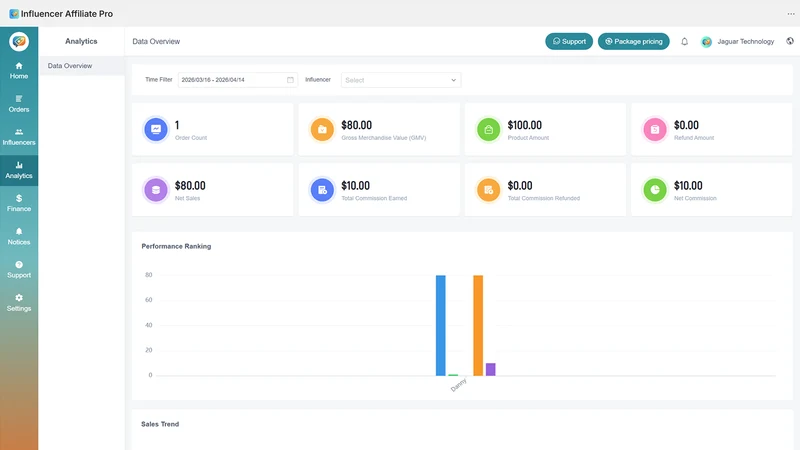The height and width of the screenshot is (450, 800).
Task: Click the globe language icon
Action: pyautogui.click(x=789, y=41)
